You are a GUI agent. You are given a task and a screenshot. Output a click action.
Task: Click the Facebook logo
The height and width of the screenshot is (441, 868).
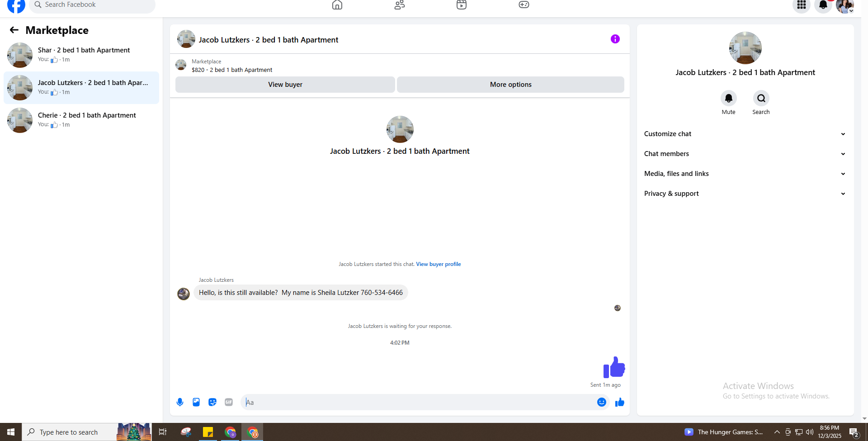coord(16,5)
